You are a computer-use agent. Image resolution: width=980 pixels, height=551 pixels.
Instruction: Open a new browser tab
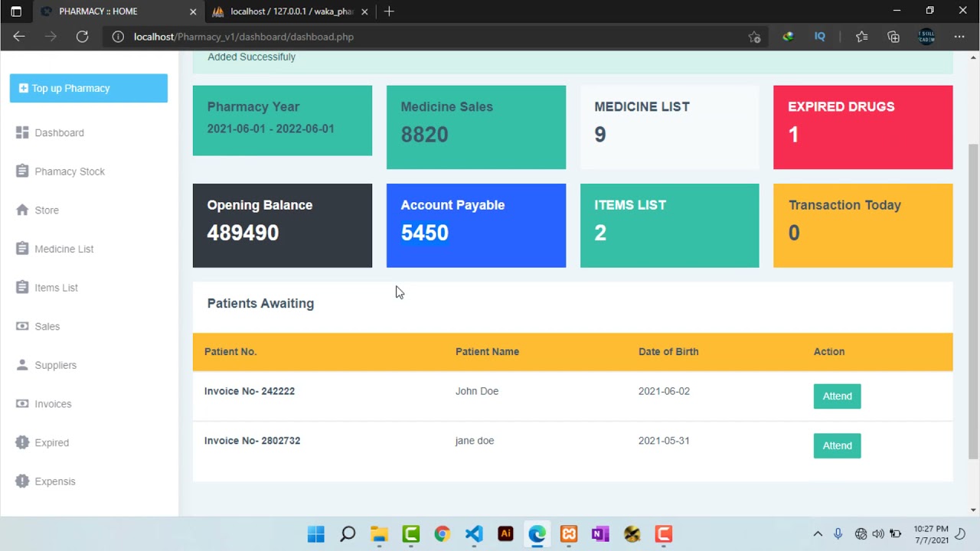coord(389,11)
